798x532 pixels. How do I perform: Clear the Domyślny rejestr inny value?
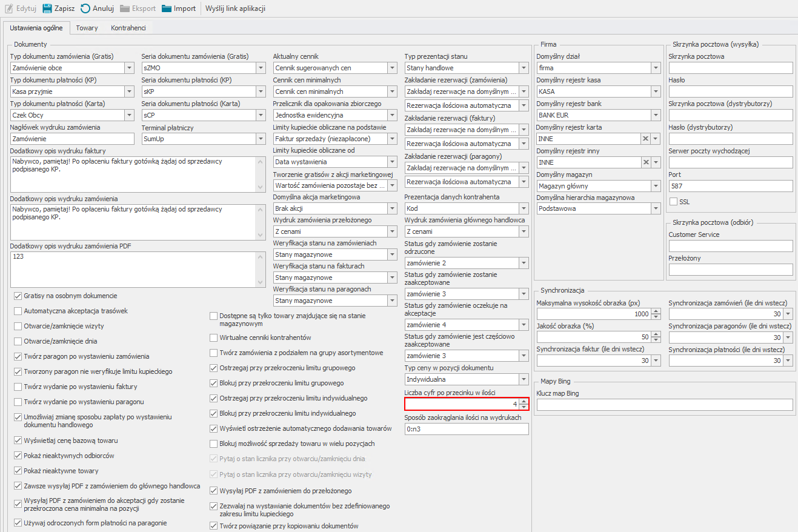coord(646,162)
